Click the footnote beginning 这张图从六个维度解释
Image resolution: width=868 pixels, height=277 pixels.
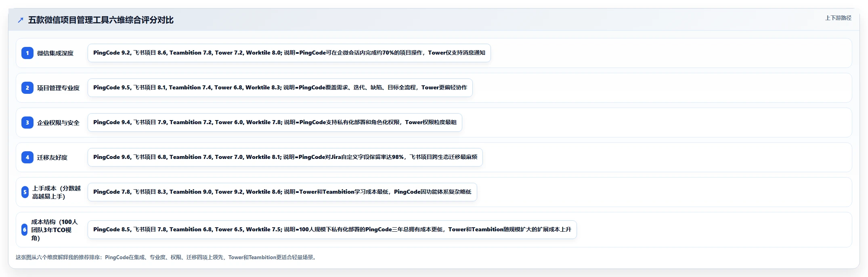click(167, 257)
